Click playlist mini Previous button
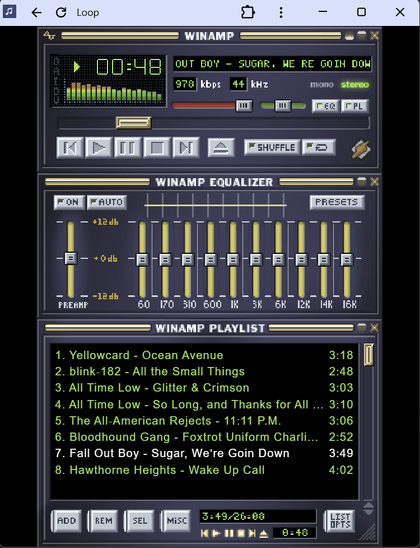The height and width of the screenshot is (548, 420). (x=205, y=533)
